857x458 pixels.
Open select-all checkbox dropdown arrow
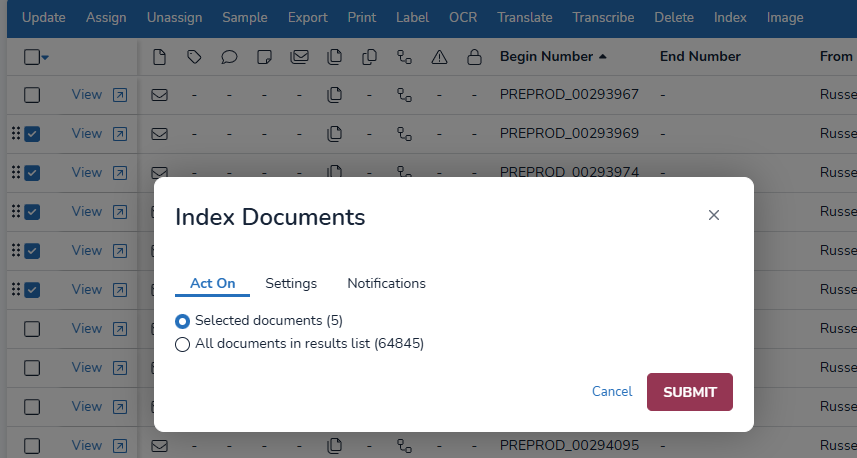[x=46, y=58]
